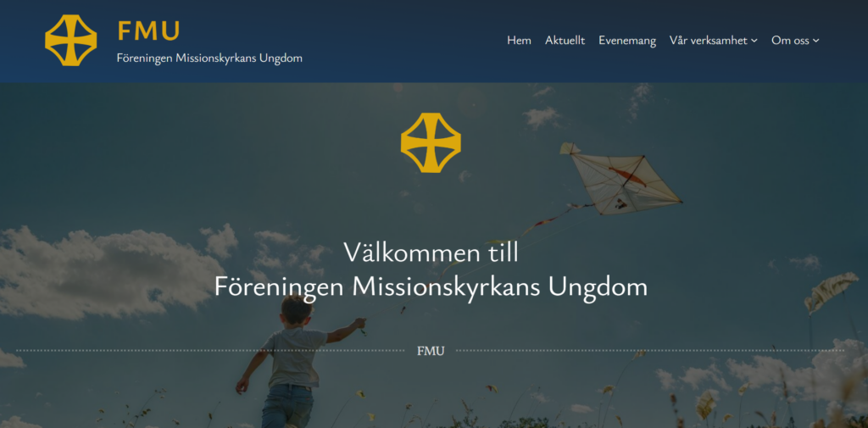
Task: Click the white kite in the photo
Action: pyautogui.click(x=620, y=178)
